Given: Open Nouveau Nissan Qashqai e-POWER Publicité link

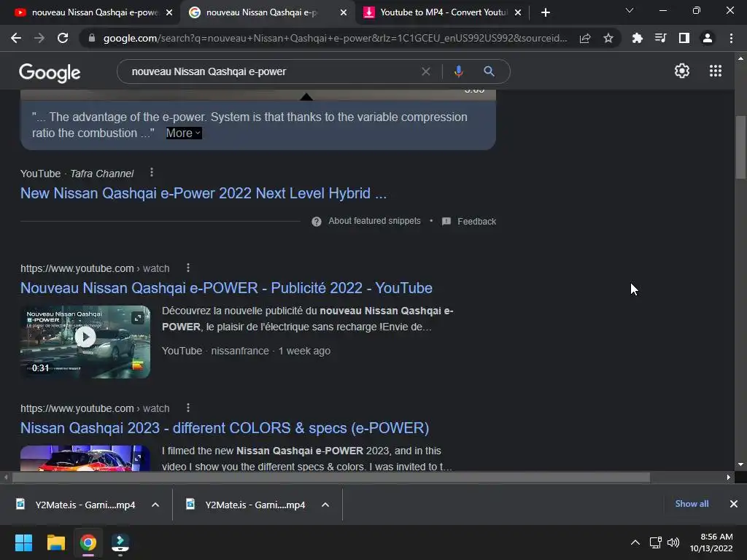Looking at the screenshot, I should (x=226, y=288).
